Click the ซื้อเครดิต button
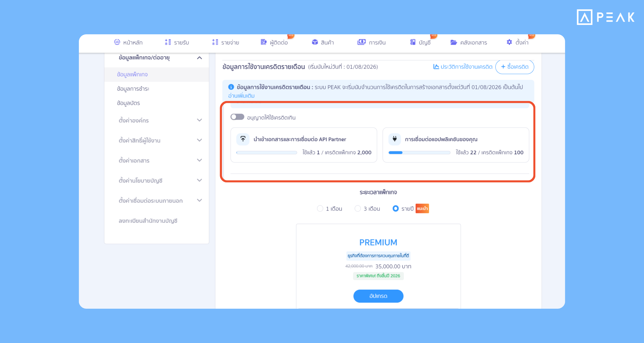The height and width of the screenshot is (343, 644). pos(515,67)
